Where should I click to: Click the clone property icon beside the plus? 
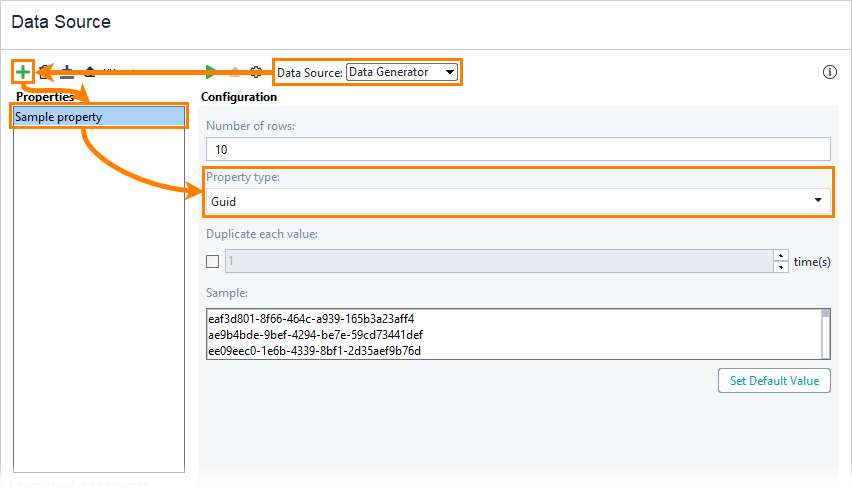tap(44, 72)
